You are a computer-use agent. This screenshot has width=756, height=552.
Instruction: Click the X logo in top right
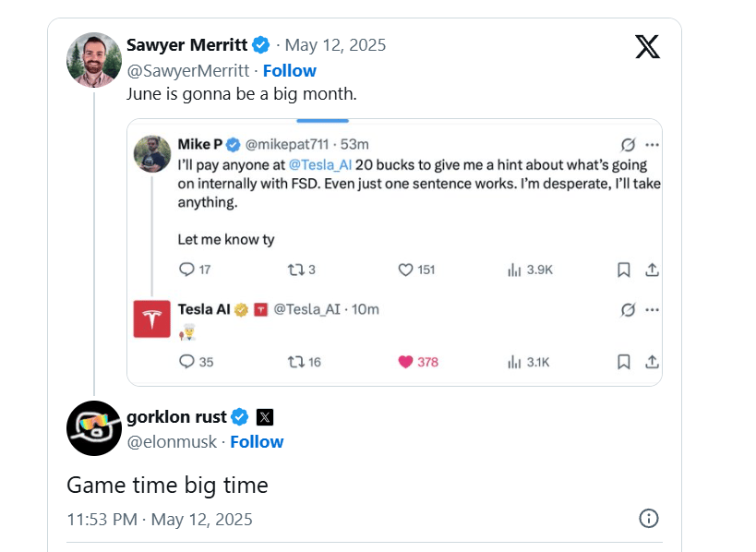648,46
